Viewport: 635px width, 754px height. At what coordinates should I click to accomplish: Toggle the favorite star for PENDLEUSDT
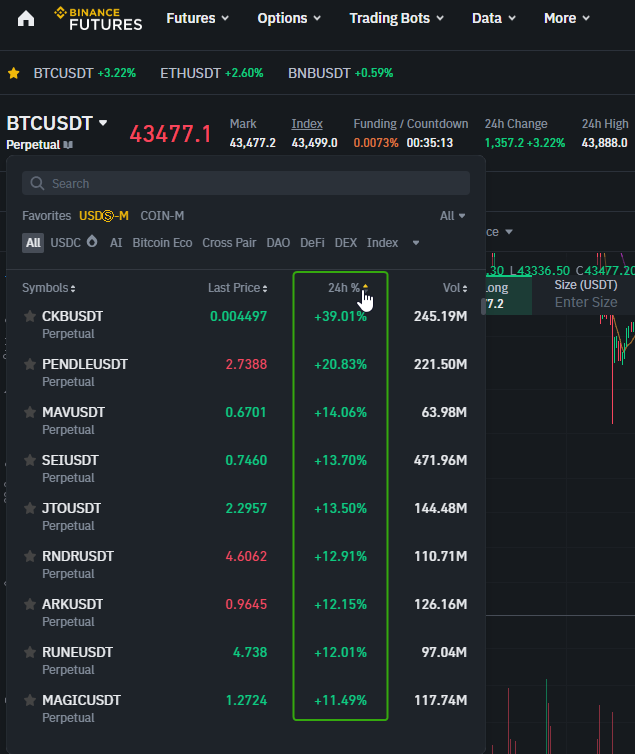(30, 364)
